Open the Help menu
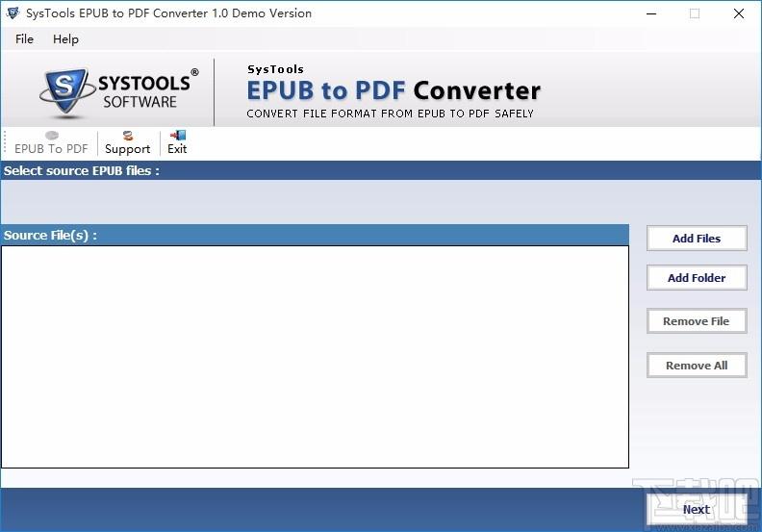 click(x=65, y=38)
